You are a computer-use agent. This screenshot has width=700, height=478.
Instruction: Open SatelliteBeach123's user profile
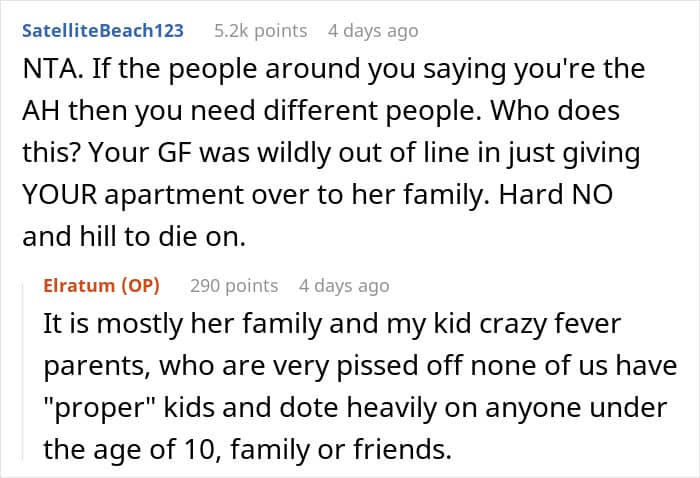103,31
